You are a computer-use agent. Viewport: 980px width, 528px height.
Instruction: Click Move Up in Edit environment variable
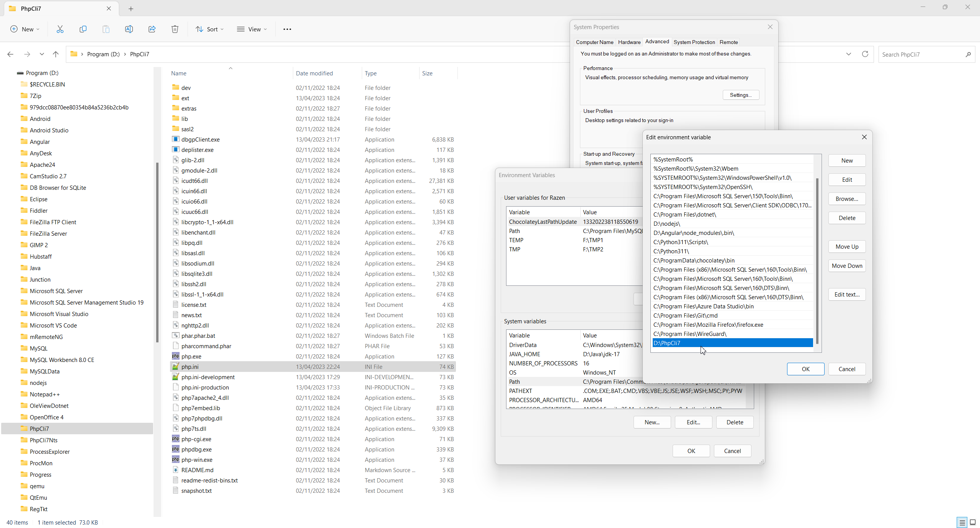pyautogui.click(x=847, y=247)
